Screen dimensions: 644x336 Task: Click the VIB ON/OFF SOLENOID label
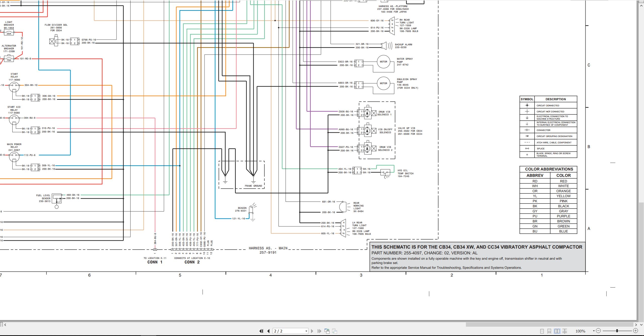(385, 131)
